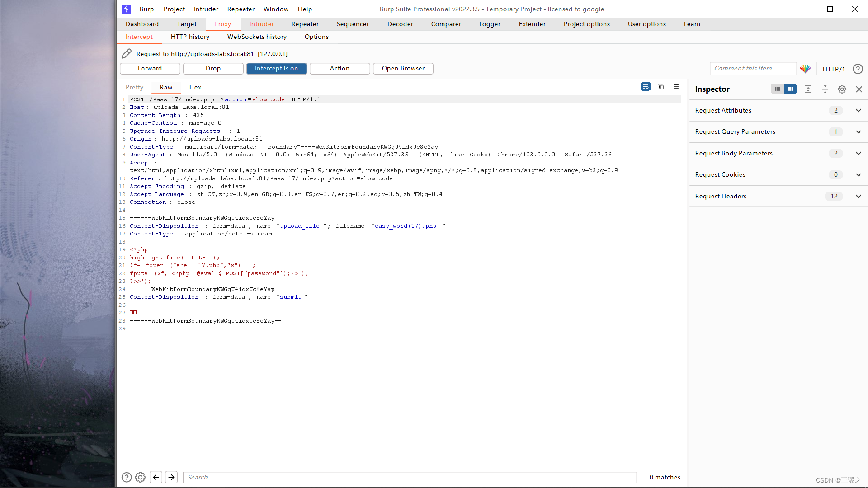
Task: Switch to the Dashboard tab
Action: click(142, 24)
